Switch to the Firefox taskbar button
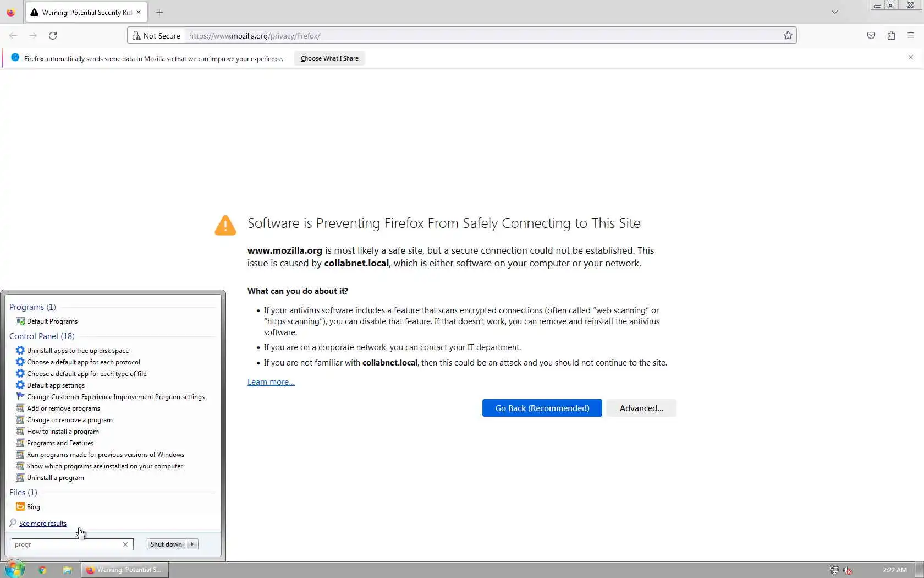The image size is (924, 578). click(125, 570)
